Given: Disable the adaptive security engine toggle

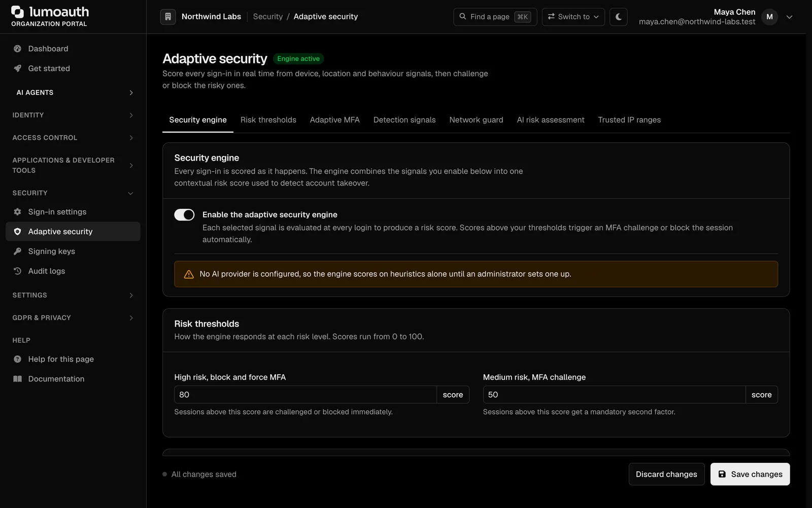Looking at the screenshot, I should [184, 215].
